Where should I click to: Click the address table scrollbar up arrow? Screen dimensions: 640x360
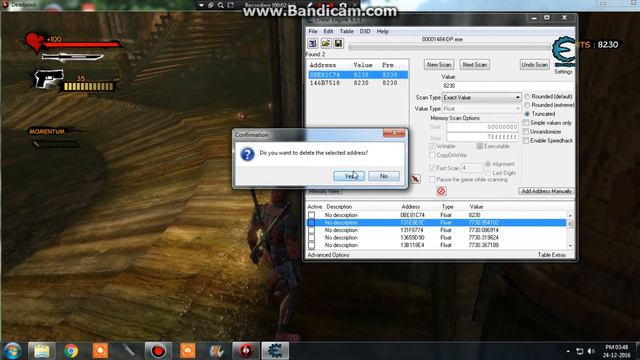[x=570, y=215]
